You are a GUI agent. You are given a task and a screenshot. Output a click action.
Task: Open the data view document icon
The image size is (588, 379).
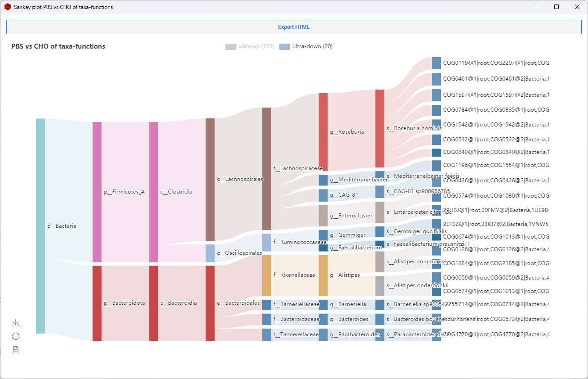coord(16,350)
